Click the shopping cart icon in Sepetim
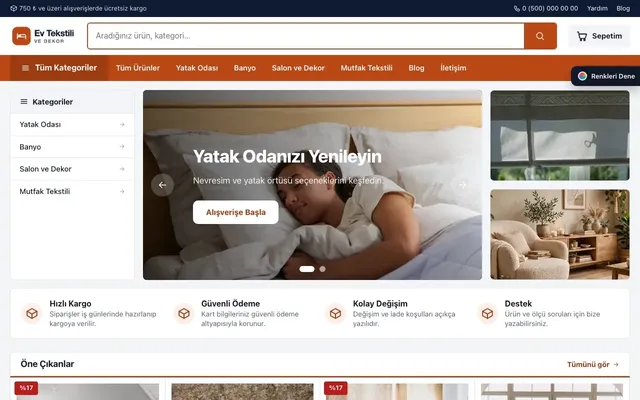The height and width of the screenshot is (400, 640). (x=582, y=36)
